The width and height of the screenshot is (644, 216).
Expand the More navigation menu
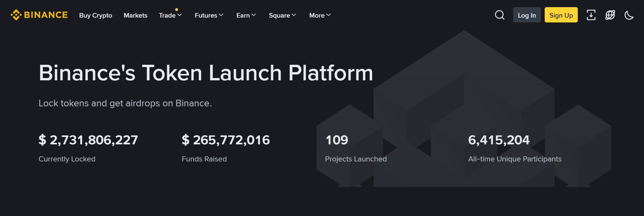pyautogui.click(x=319, y=15)
